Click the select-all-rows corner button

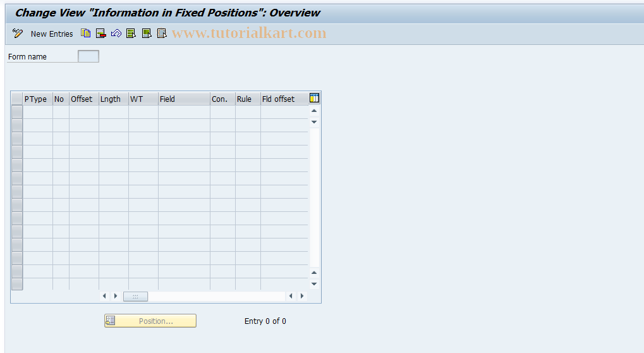17,99
